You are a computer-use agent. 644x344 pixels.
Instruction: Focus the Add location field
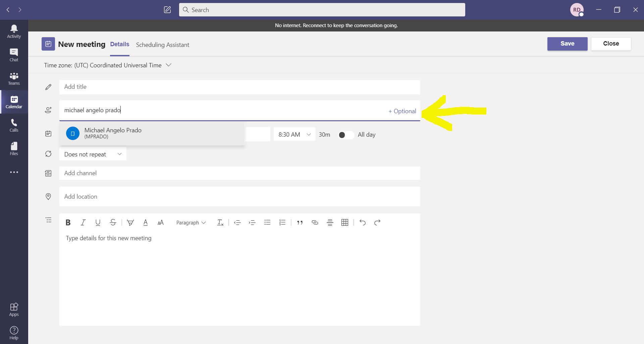click(x=239, y=197)
